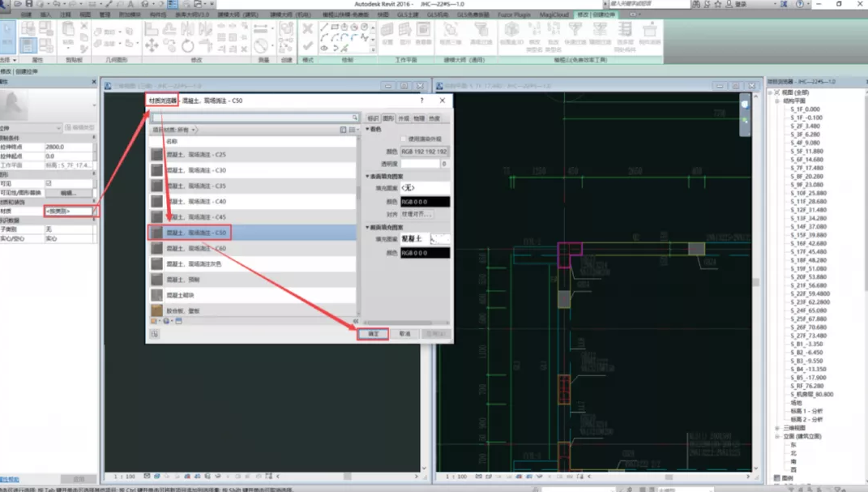Open the S_7F_17.480 view in project browser
This screenshot has width=868, height=492.
806,168
